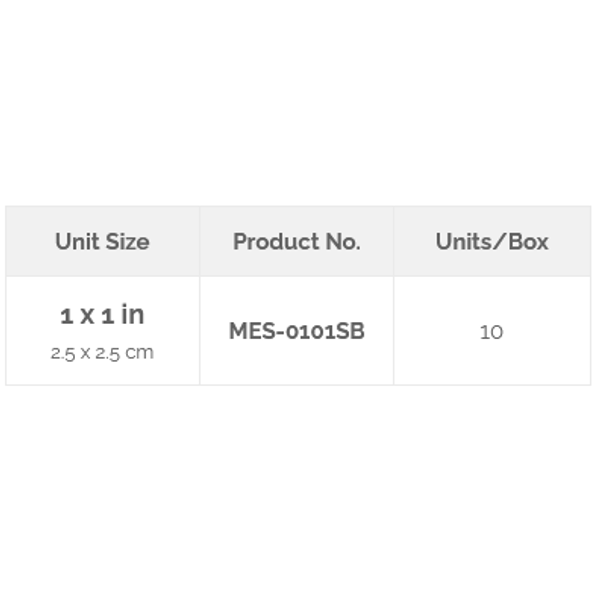This screenshot has width=600, height=600.
Task: Click the No. abbreviation in header
Action: (343, 241)
